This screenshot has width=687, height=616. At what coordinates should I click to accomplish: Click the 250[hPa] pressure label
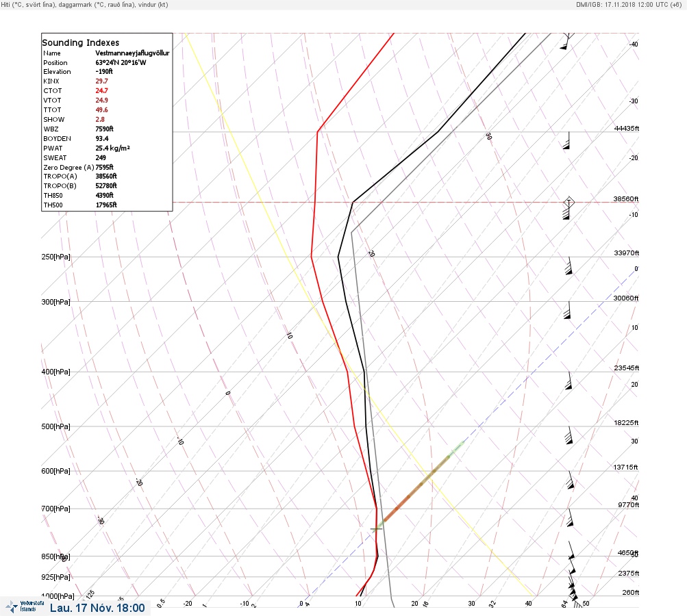coord(55,257)
